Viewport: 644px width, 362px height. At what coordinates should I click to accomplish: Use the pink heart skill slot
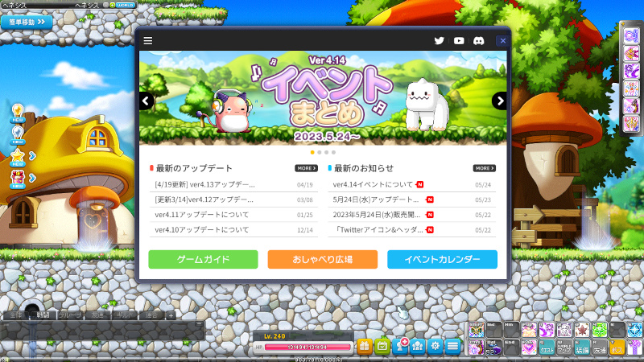529,348
